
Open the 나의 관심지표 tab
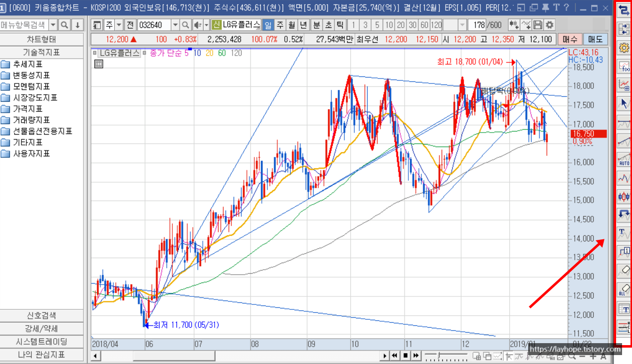pos(42,355)
